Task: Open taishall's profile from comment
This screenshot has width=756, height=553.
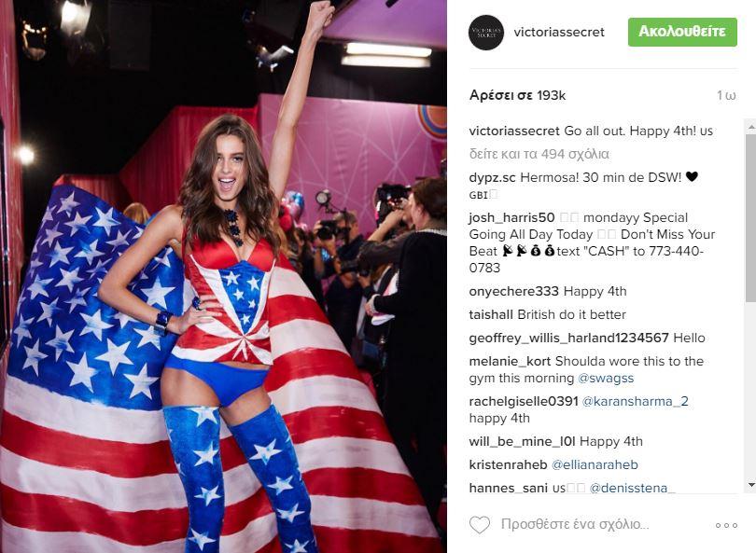Action: coord(491,314)
